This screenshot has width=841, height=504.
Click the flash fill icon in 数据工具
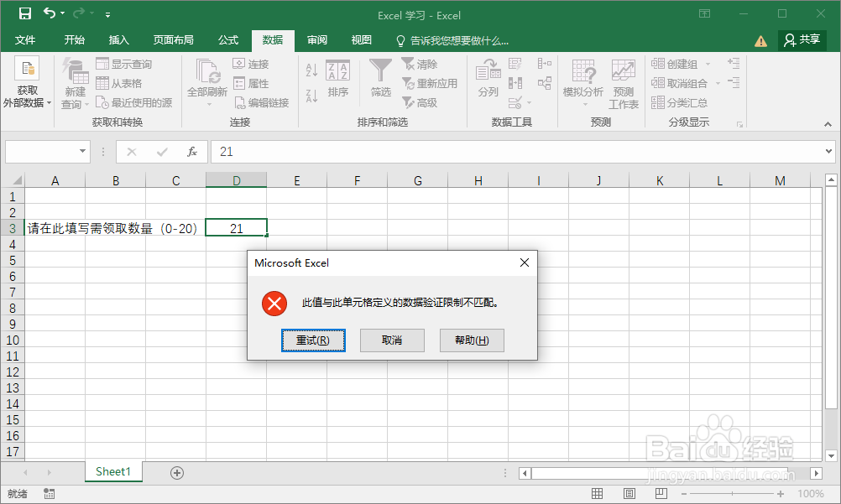(515, 64)
